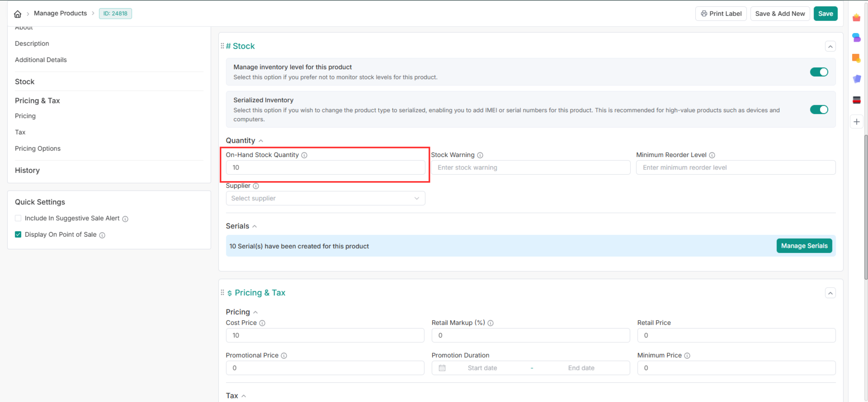The width and height of the screenshot is (868, 402).
Task: Collapse the Pricing subsection
Action: pos(255,312)
